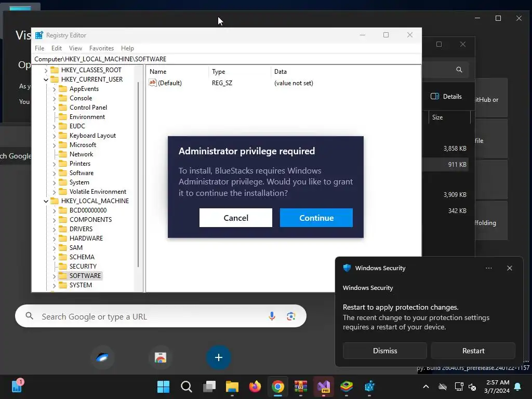Expand SOFTWARE key under HKEY_LOCAL_MACHINE
The height and width of the screenshot is (399, 532).
coord(54,276)
